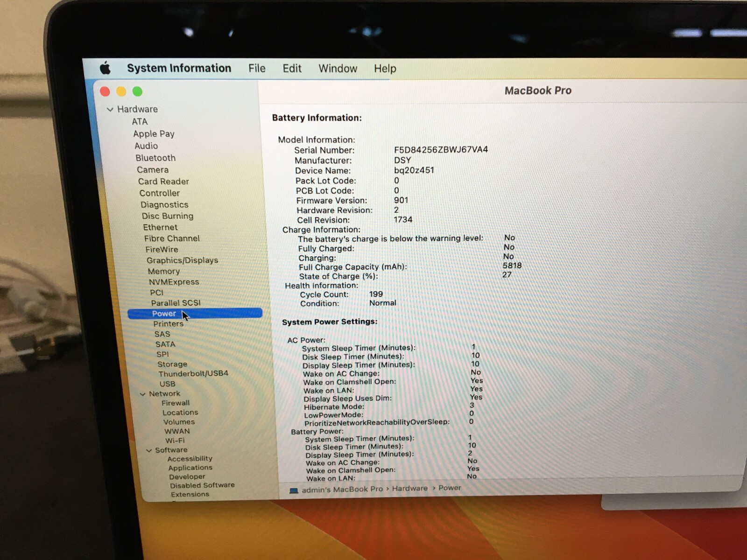Screen dimensions: 747x560
Task: Select Applications under Software
Action: click(x=190, y=468)
